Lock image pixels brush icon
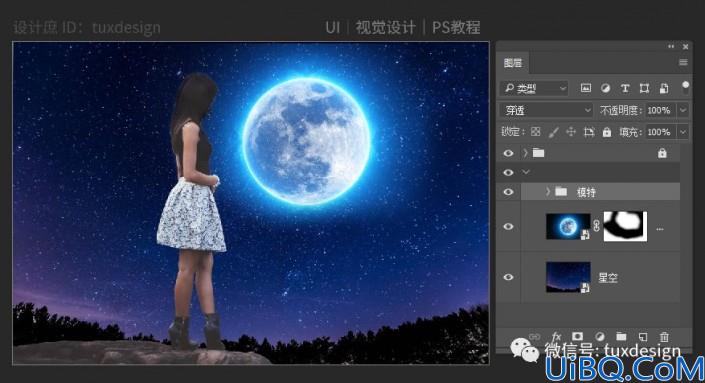The height and width of the screenshot is (383, 705). coord(553,132)
